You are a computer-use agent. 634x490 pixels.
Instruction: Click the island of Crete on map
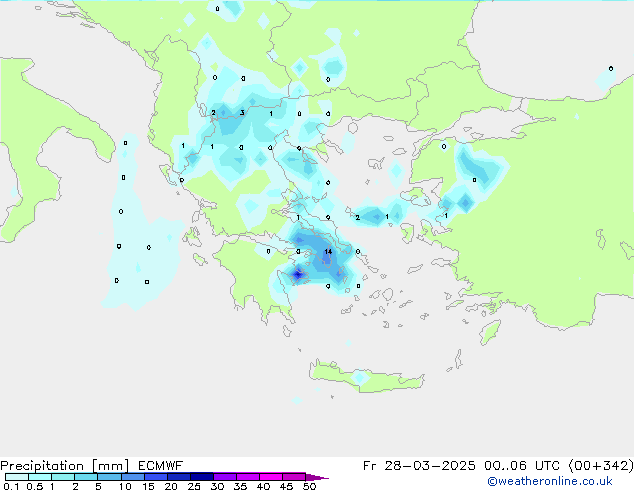click(x=366, y=376)
